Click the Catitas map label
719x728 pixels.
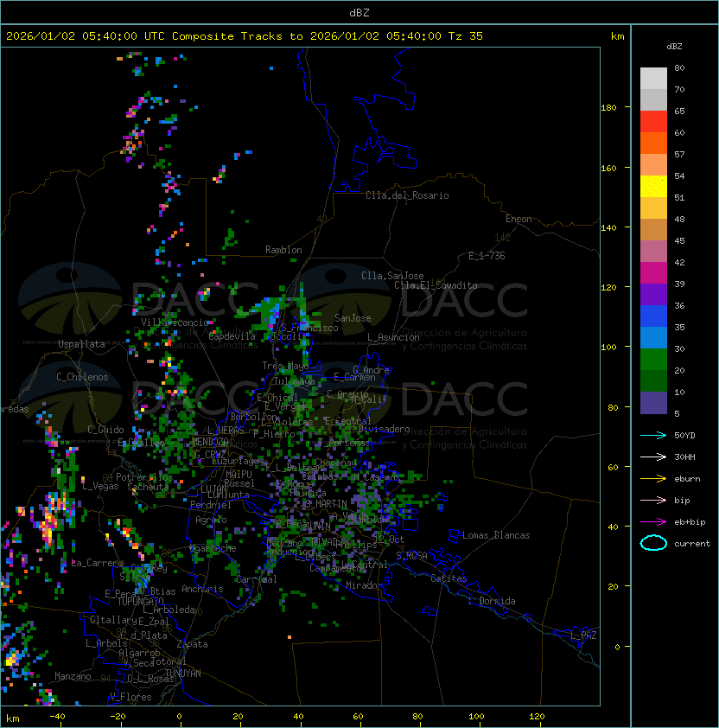449,578
